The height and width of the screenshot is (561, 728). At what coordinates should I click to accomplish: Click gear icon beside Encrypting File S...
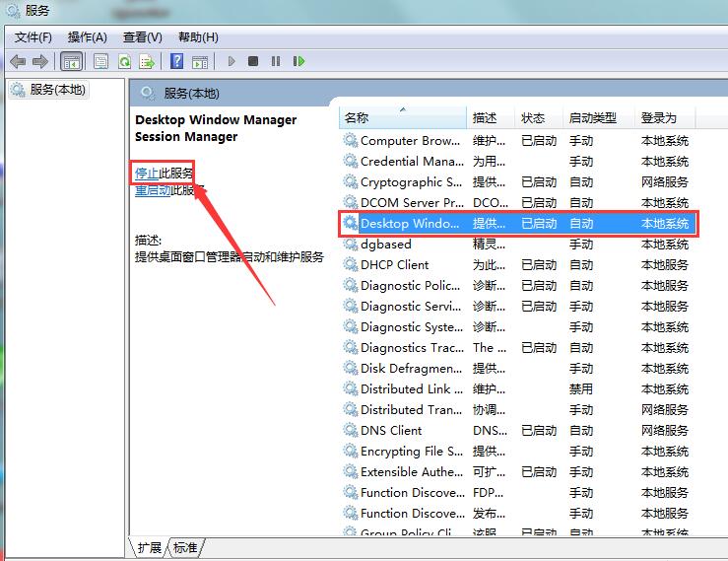coord(350,451)
